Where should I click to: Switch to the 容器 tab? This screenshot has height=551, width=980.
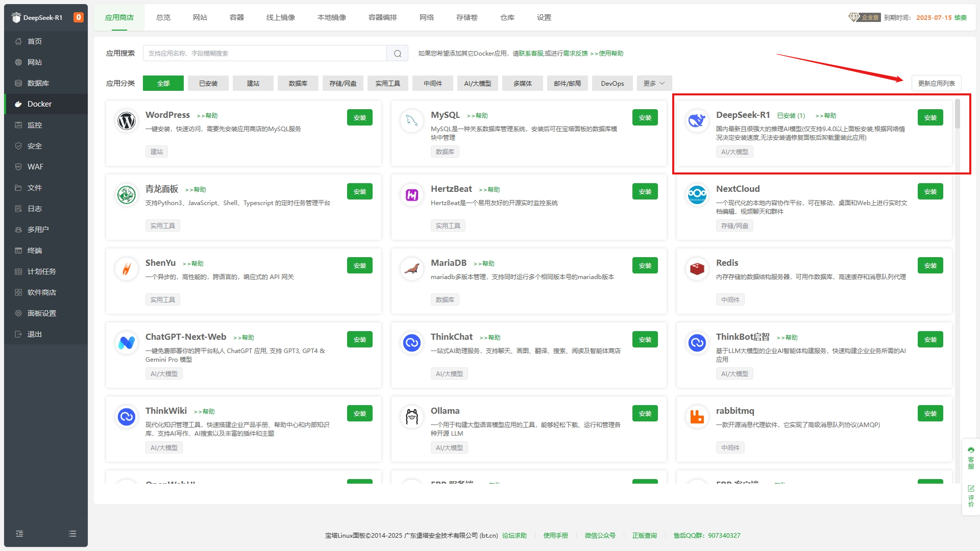[237, 17]
